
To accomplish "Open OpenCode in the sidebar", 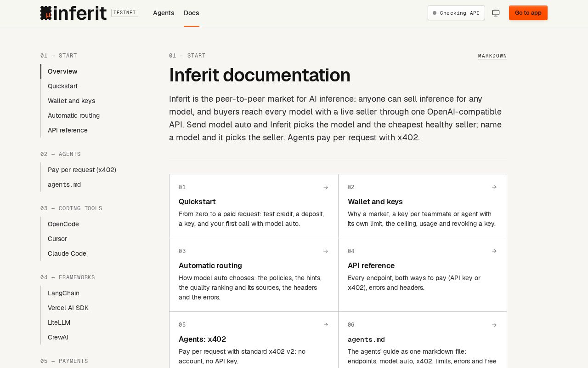I will coord(63,224).
